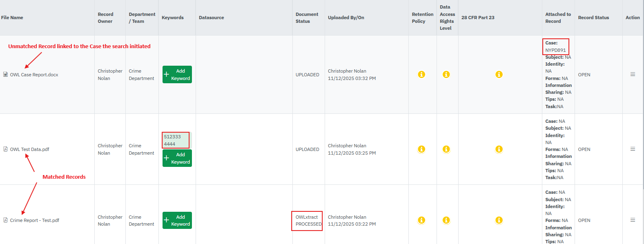Click the PDF icon beside OWL Test Data.pdf
The height and width of the screenshot is (244, 644).
click(5, 149)
